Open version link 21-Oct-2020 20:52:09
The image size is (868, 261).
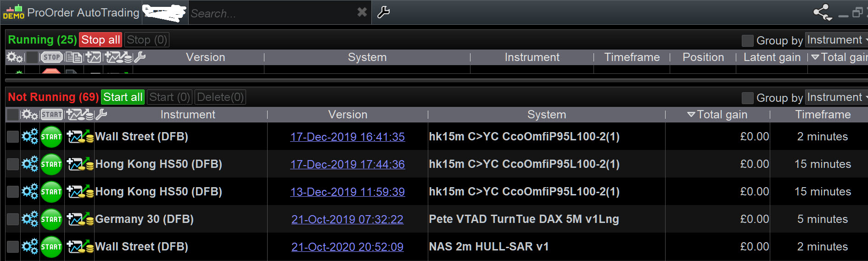click(x=347, y=247)
